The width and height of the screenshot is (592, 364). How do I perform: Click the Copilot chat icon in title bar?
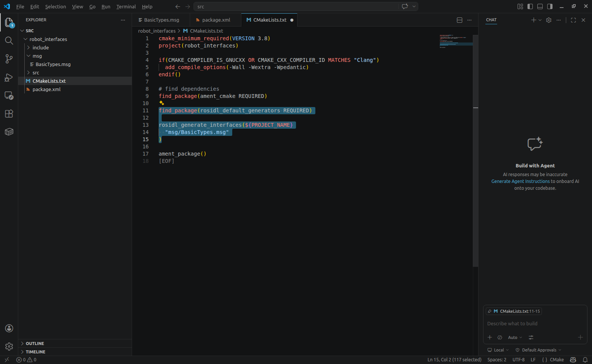pyautogui.click(x=405, y=6)
